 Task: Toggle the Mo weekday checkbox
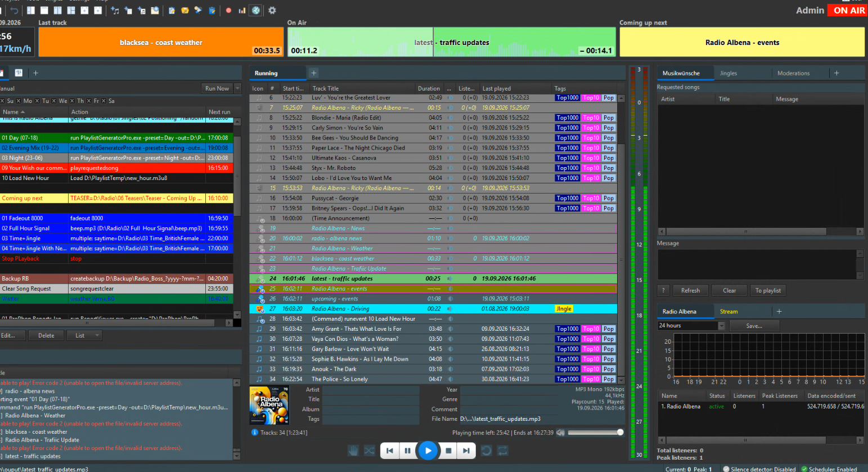pos(19,101)
